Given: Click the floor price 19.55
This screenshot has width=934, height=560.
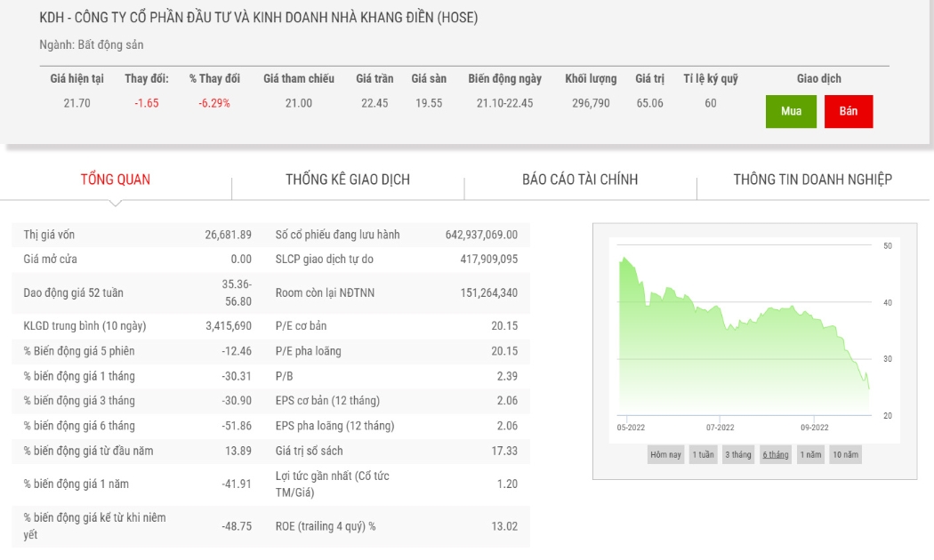Looking at the screenshot, I should (x=429, y=103).
